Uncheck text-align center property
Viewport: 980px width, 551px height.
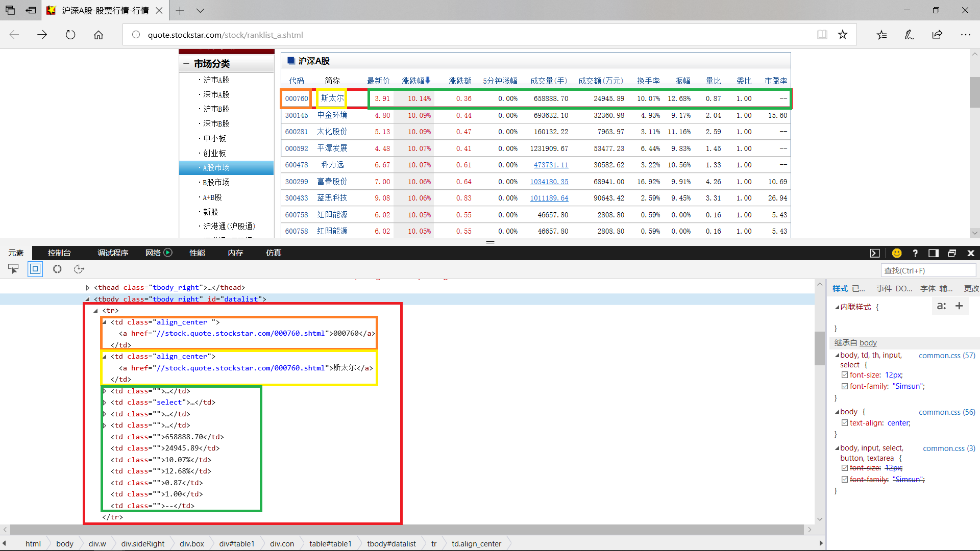point(845,423)
